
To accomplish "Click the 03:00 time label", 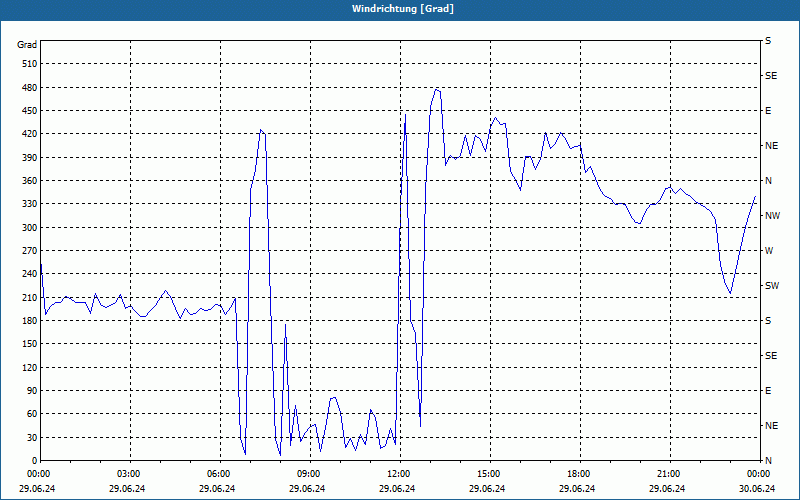I will pyautogui.click(x=128, y=474).
